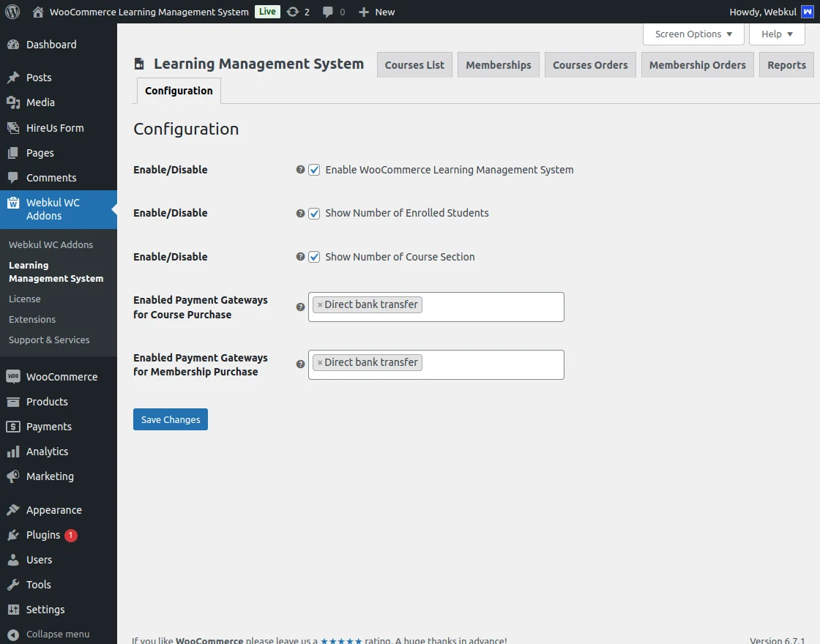Disable Enable WooCommerce Learning Management System checkbox
Image resolution: width=820 pixels, height=644 pixels.
[314, 169]
